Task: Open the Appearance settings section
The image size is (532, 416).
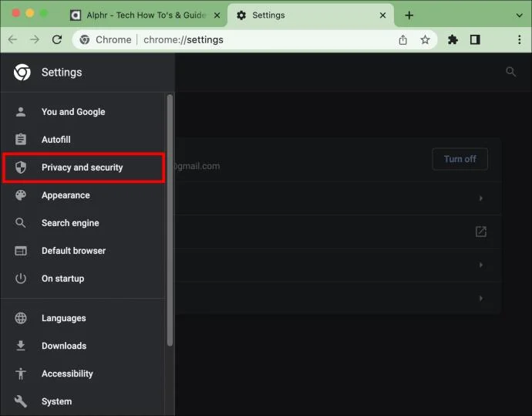Action: point(66,195)
